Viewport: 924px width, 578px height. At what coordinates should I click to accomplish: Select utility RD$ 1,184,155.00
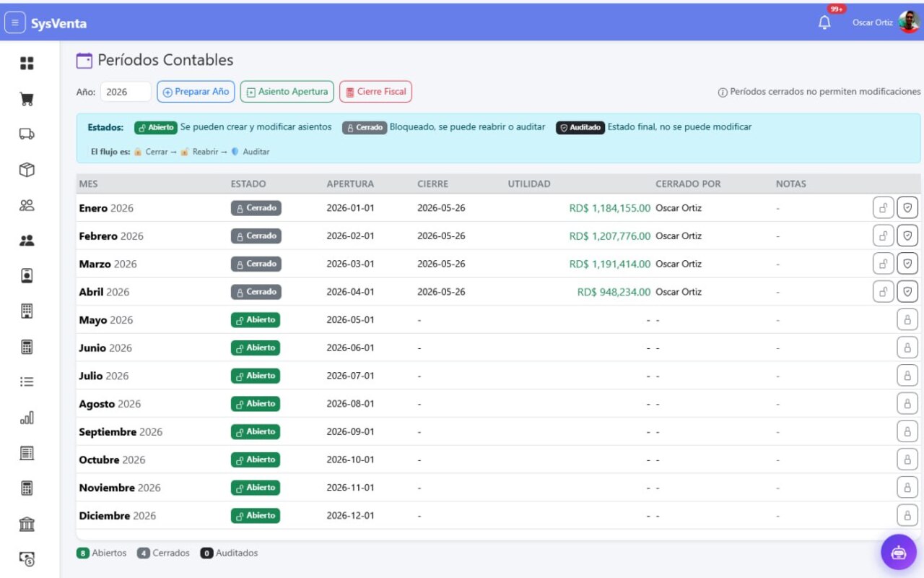610,208
